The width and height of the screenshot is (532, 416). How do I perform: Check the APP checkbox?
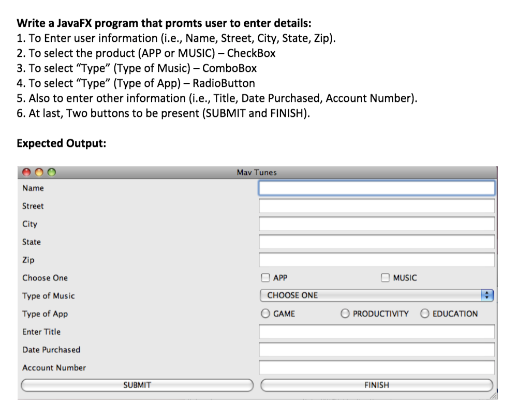(265, 278)
